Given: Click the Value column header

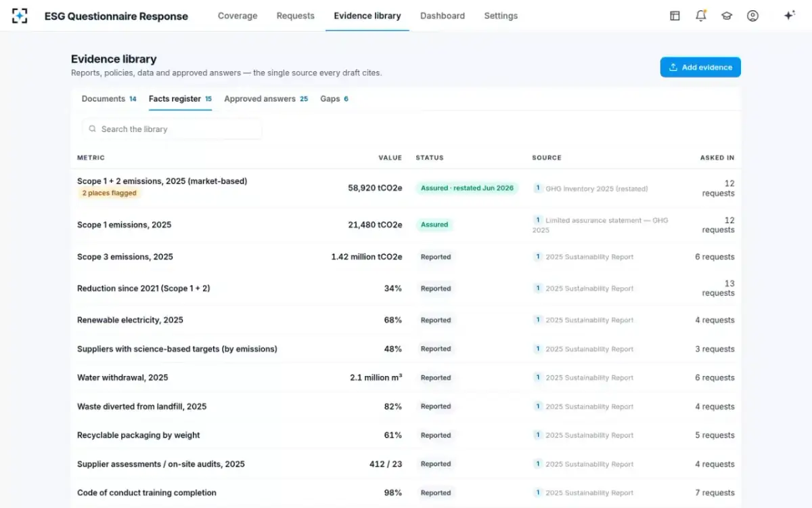Looking at the screenshot, I should click(390, 158).
